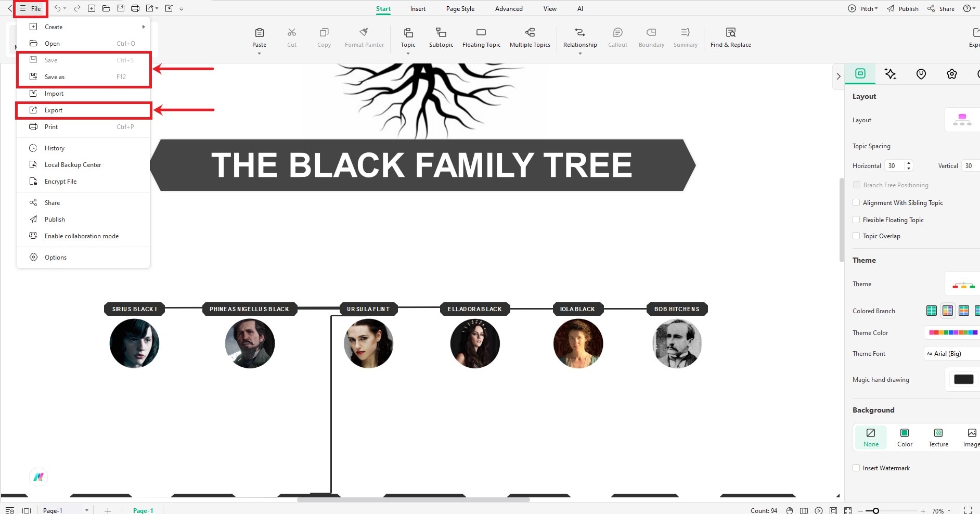Click the open folder icon in quick toolbar
980x514 pixels.
[x=106, y=8]
